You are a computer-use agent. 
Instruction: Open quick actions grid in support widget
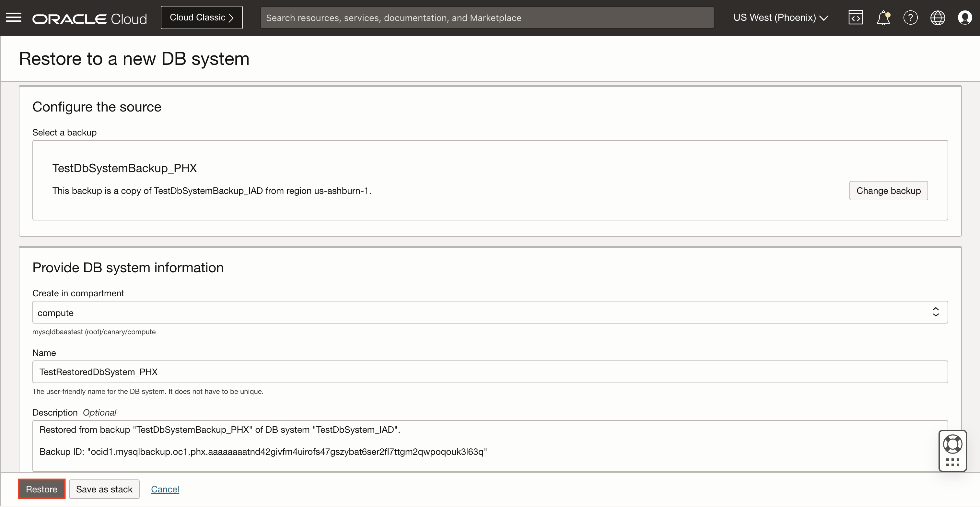[x=952, y=463]
